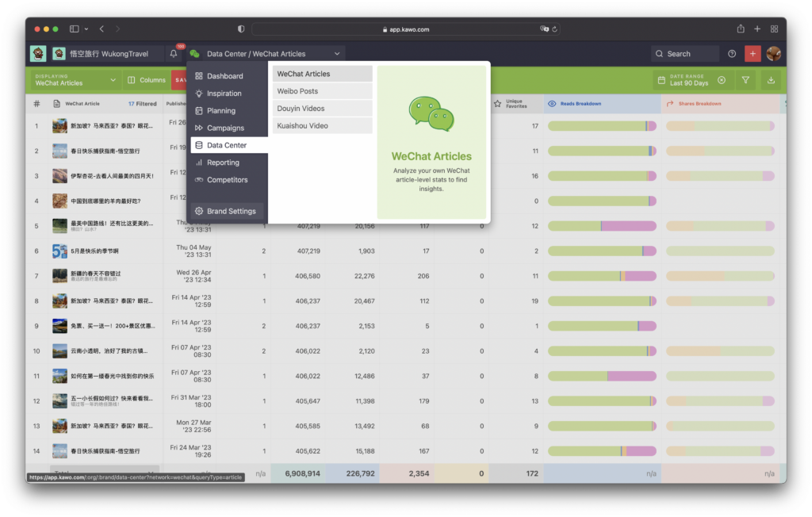
Task: Choose Weibo Posts in submenu
Action: click(x=322, y=91)
